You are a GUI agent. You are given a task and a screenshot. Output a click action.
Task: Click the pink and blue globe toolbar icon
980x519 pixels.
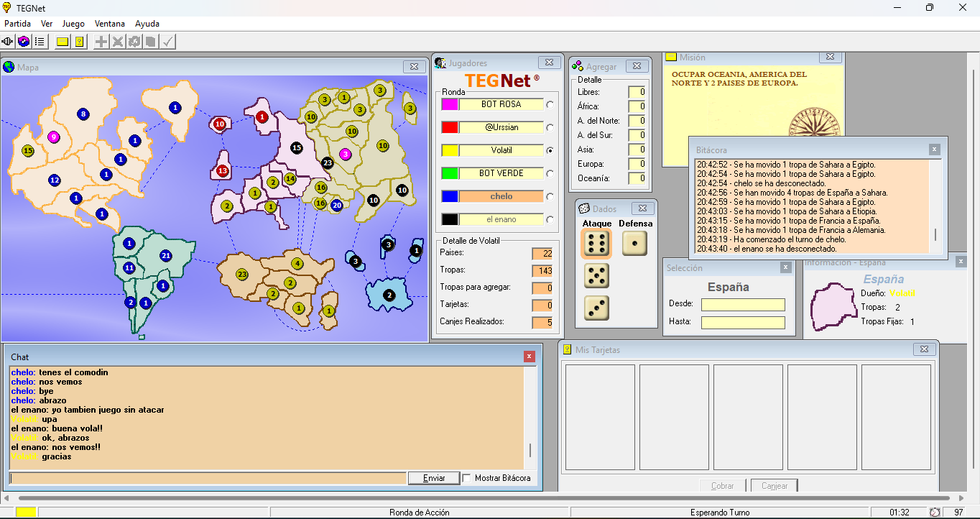click(24, 42)
